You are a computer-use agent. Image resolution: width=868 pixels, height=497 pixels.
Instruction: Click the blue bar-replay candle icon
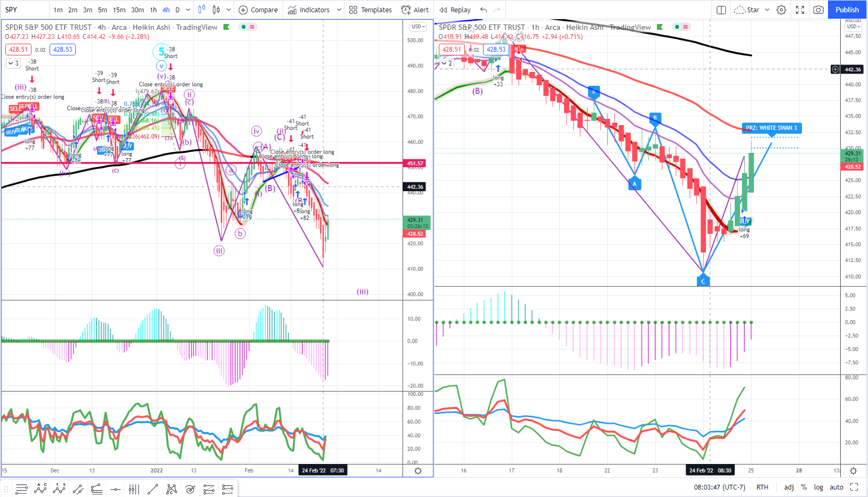coord(202,10)
